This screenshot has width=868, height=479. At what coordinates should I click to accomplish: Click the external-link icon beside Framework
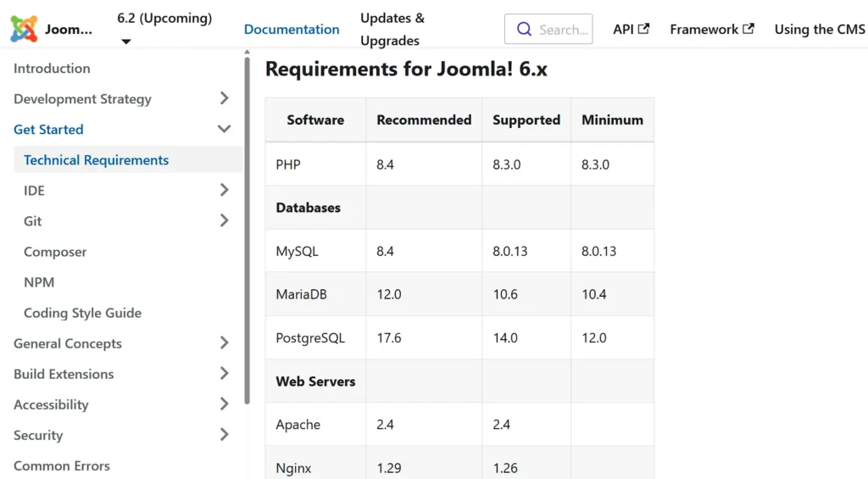tap(748, 28)
